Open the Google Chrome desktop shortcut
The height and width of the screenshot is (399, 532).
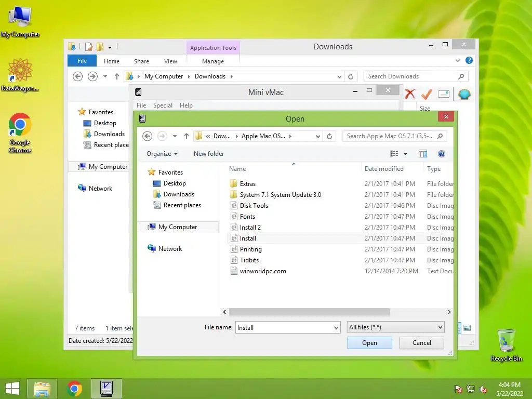pyautogui.click(x=20, y=132)
